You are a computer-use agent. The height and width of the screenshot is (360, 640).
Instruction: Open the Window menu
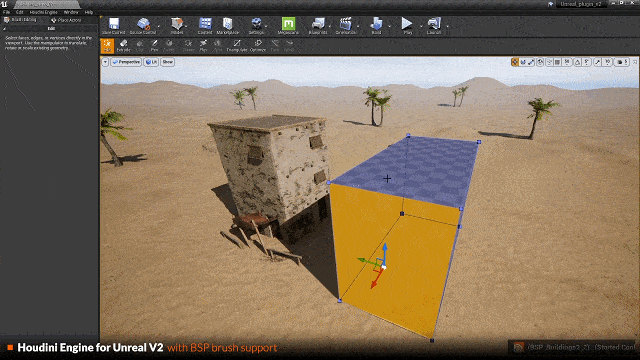coord(71,12)
